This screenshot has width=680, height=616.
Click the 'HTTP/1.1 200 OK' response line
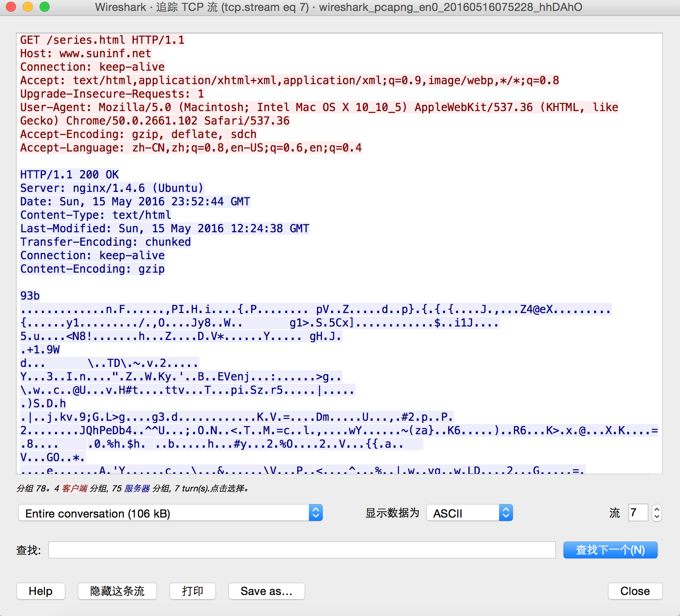69,175
